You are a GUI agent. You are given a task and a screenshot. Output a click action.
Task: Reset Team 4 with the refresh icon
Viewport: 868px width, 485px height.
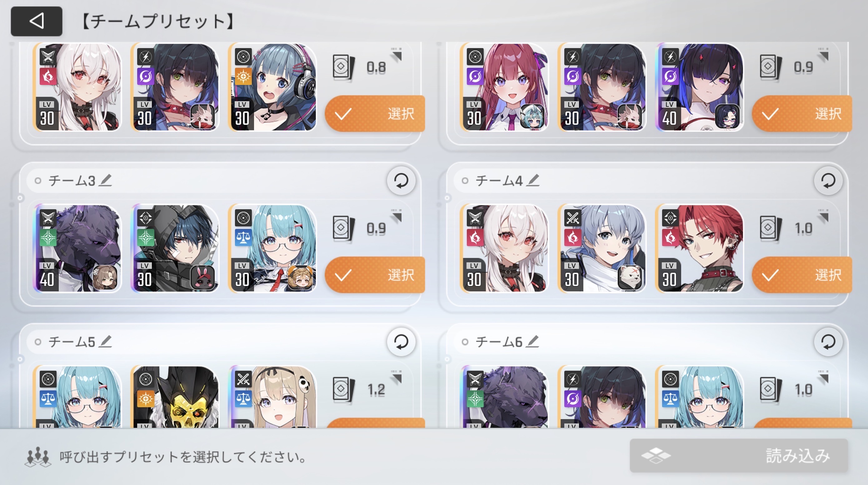828,181
